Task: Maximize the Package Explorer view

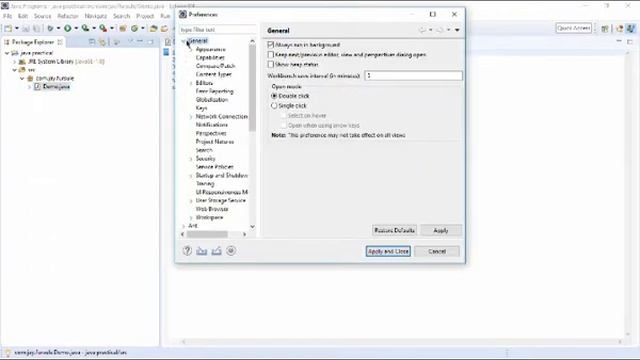Action: click(151, 42)
